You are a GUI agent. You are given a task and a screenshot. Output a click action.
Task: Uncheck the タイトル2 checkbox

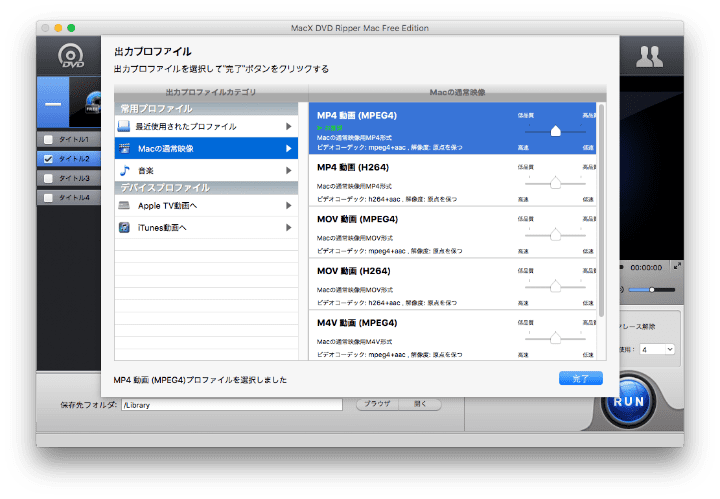pos(48,159)
